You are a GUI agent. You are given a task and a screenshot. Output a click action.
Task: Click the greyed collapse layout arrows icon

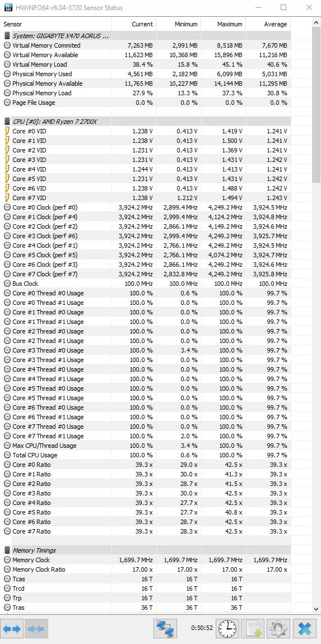(x=36, y=628)
